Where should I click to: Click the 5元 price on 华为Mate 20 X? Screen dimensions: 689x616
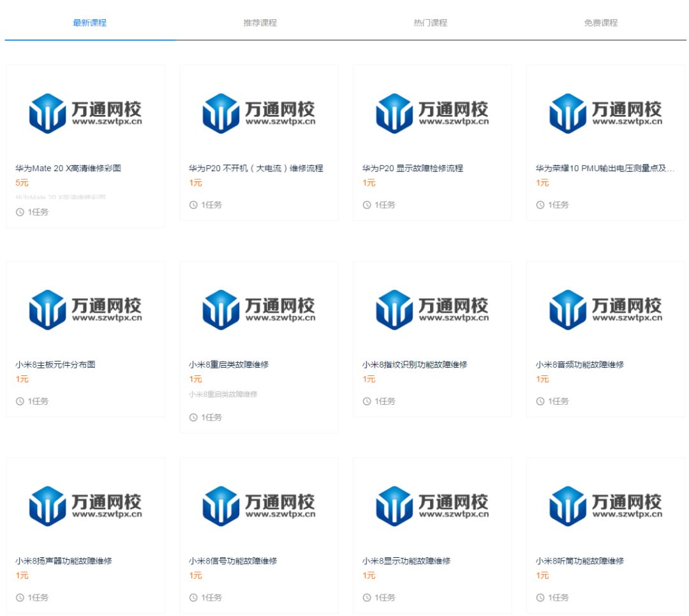point(22,183)
